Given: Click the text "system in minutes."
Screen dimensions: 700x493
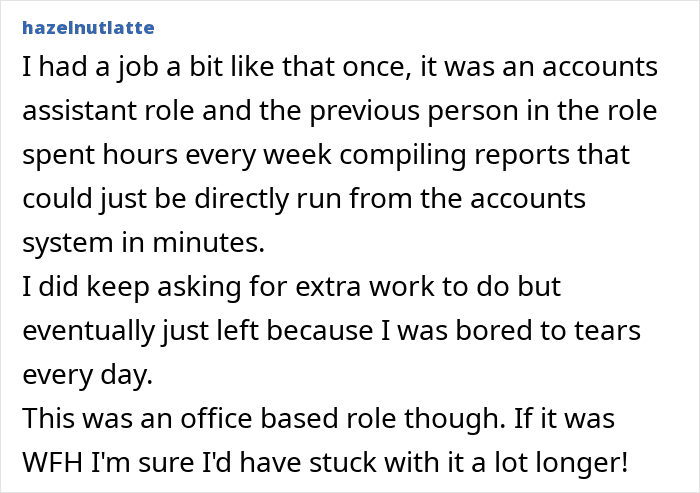Looking at the screenshot, I should pos(143,243).
